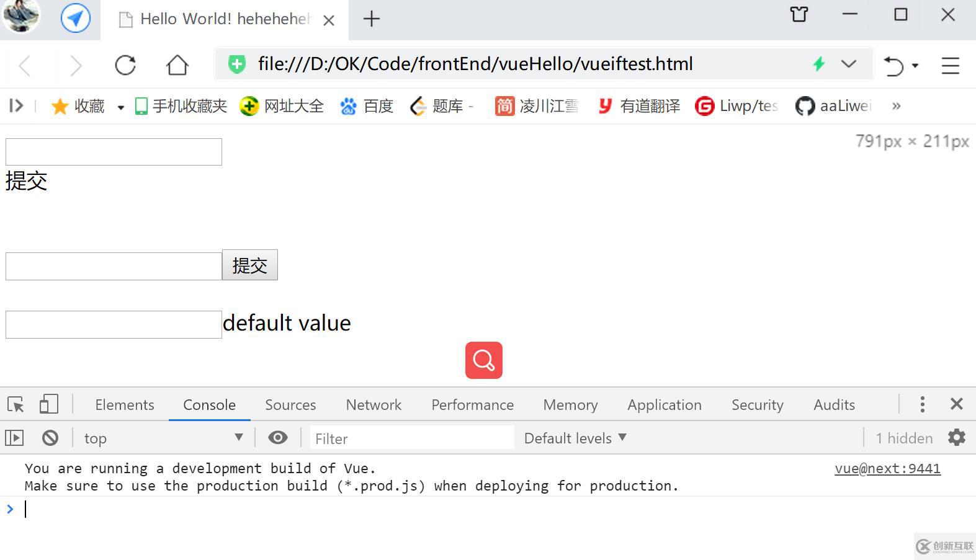Viewport: 976px width, 560px height.
Task: Toggle the live expression eye icon
Action: point(277,438)
